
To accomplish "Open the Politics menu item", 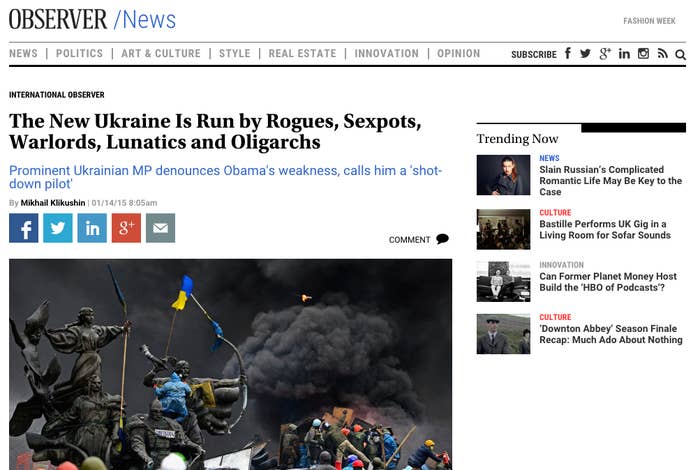I will click(x=79, y=54).
